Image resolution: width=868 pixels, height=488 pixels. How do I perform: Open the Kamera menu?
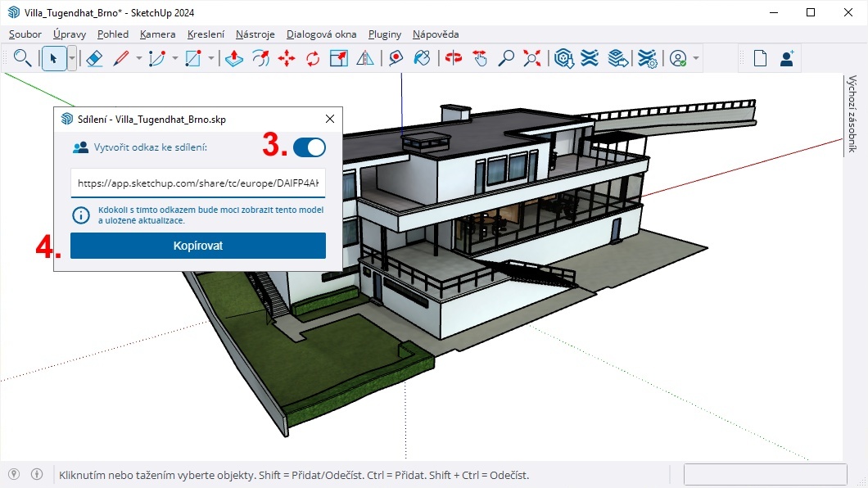157,34
